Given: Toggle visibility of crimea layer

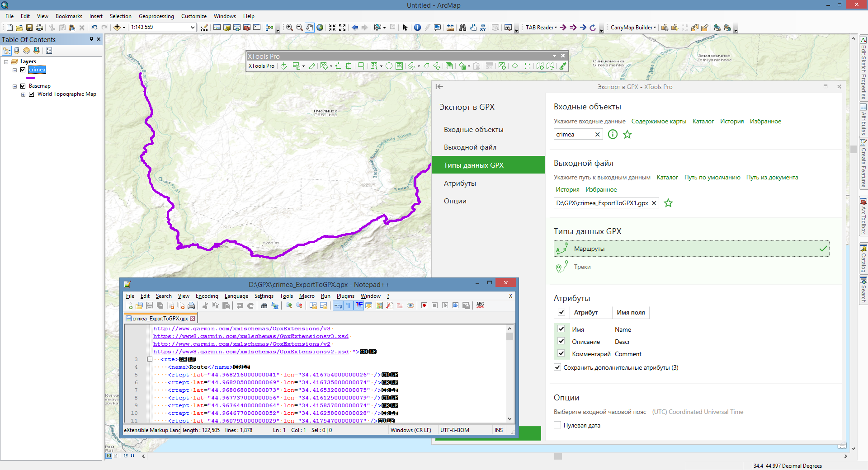Looking at the screenshot, I should [23, 70].
